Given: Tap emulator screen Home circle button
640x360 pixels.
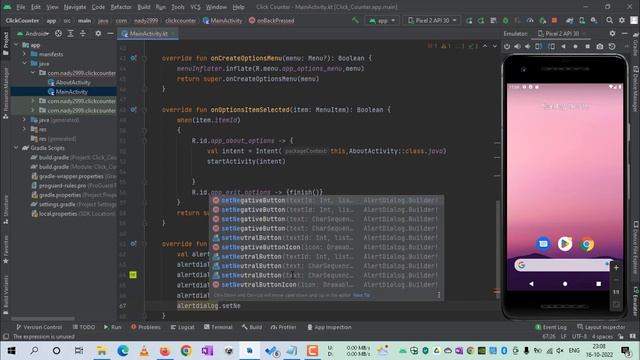Looking at the screenshot, I should 565,284.
